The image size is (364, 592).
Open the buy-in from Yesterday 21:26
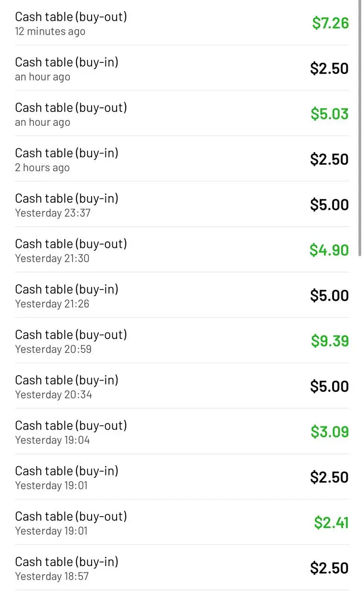(x=182, y=295)
